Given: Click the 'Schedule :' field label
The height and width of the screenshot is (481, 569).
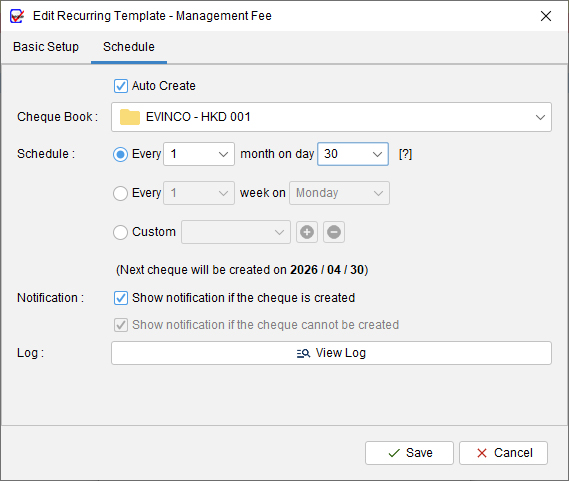Looking at the screenshot, I should pos(46,154).
